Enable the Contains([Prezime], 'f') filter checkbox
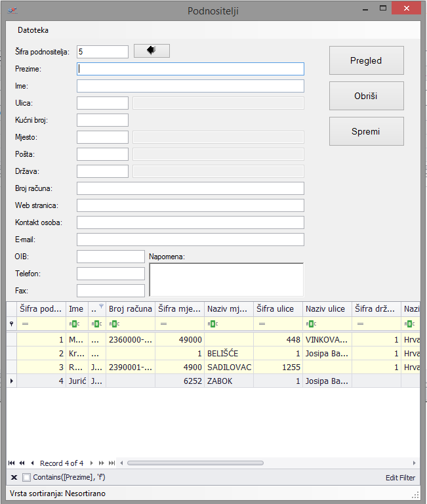 point(26,477)
